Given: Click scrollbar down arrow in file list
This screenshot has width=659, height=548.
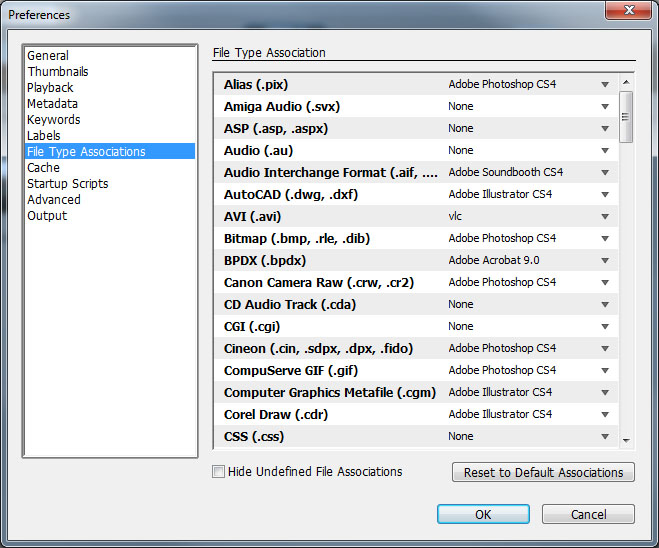Looking at the screenshot, I should click(x=626, y=439).
